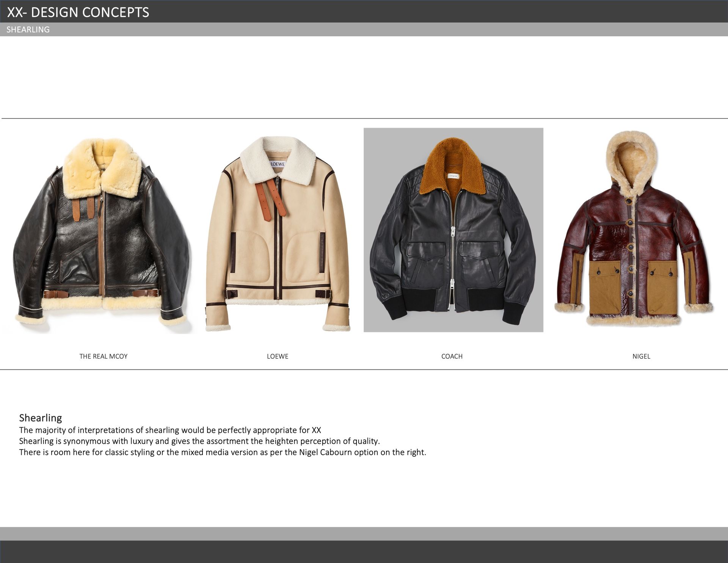Click the LOEWE caption text
Screen dimensions: 728x563
click(x=278, y=356)
